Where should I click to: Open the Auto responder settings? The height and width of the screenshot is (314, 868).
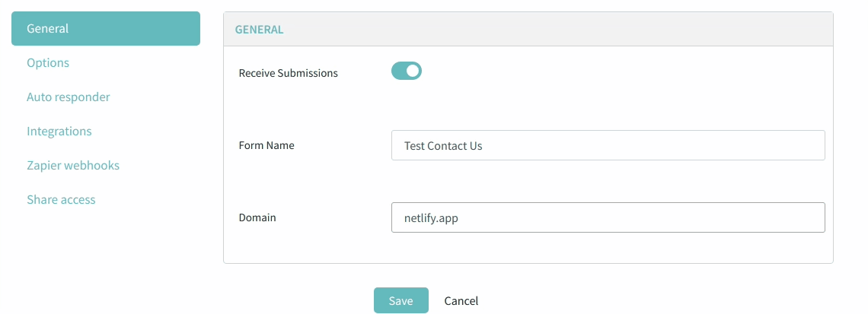[69, 97]
